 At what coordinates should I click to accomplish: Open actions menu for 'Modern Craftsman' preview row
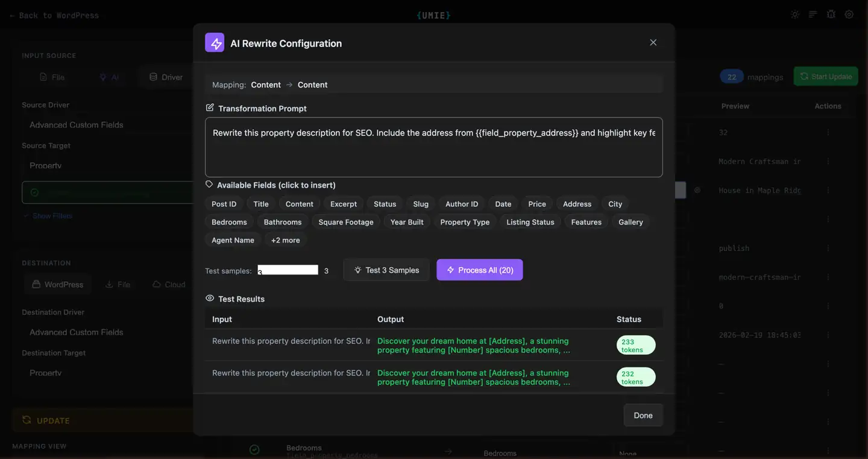click(x=828, y=161)
